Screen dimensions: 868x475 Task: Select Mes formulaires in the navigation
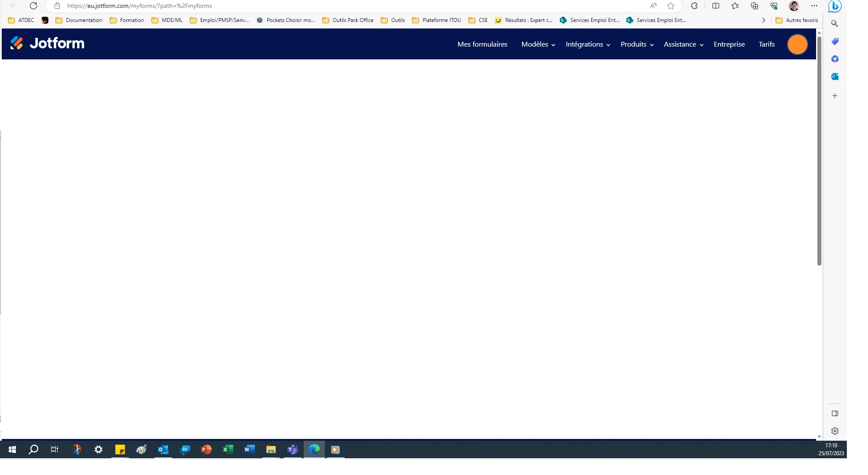[x=482, y=44]
